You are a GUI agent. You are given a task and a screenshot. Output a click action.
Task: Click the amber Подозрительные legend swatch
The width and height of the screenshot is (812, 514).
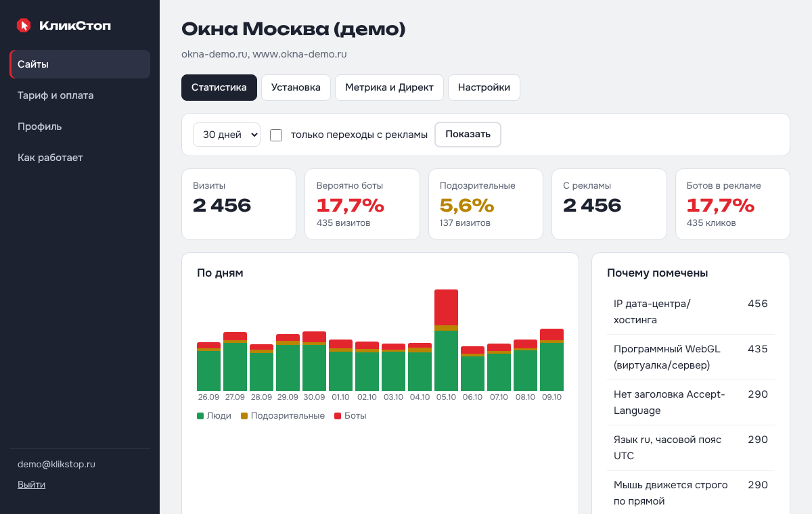244,416
